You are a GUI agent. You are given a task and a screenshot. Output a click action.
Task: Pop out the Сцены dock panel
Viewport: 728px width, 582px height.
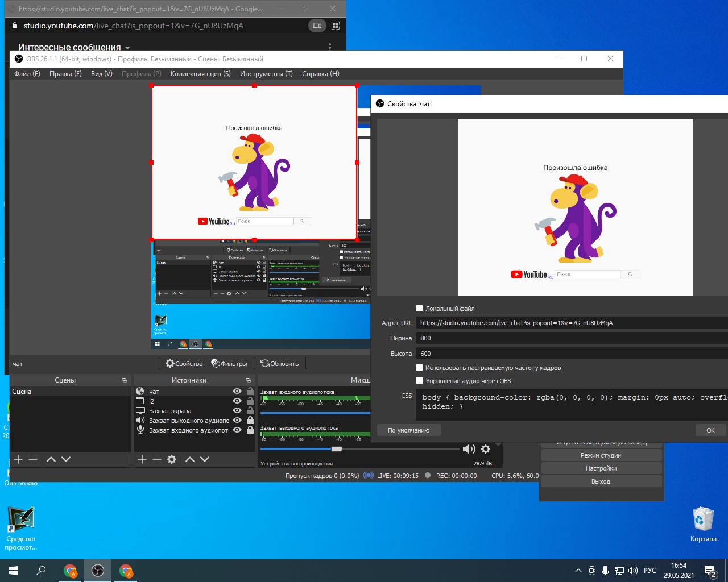[125, 380]
